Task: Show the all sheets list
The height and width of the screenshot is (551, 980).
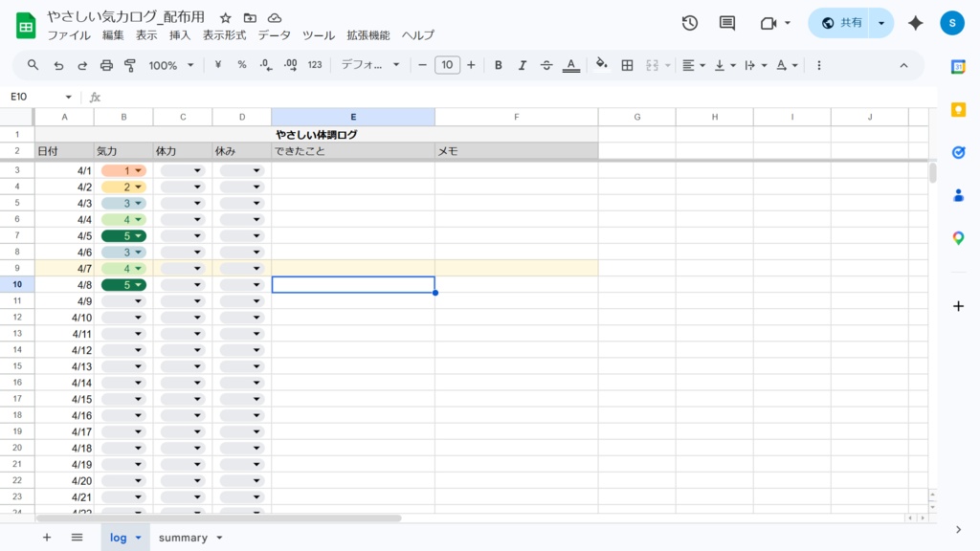Action: tap(77, 538)
